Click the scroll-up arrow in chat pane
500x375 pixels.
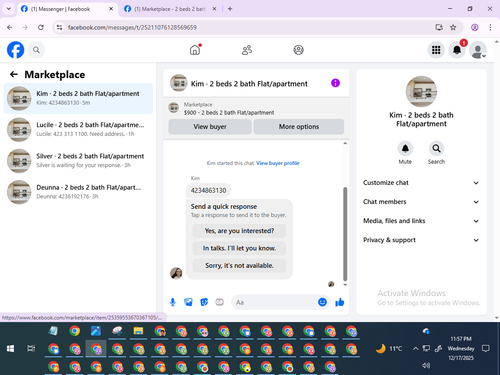[345, 143]
